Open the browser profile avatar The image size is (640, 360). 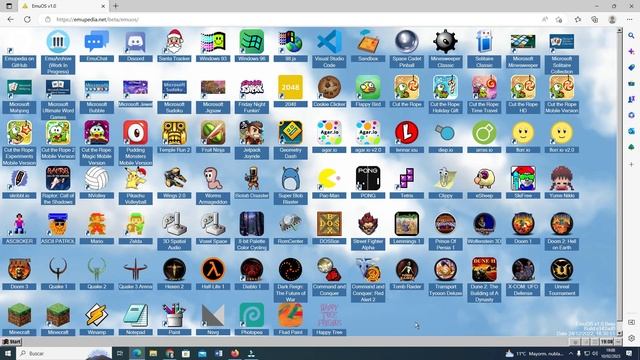612,19
